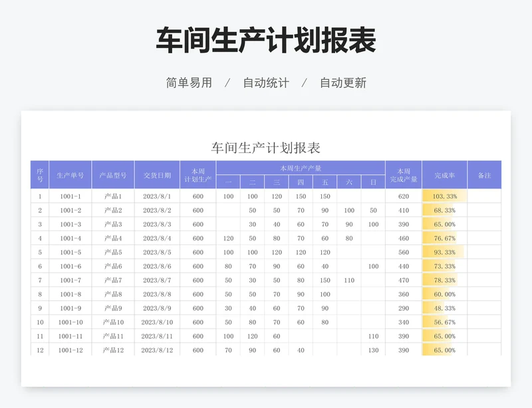The width and height of the screenshot is (532, 408).
Task: Click completion rate bar 93.33%
Action: (444, 252)
